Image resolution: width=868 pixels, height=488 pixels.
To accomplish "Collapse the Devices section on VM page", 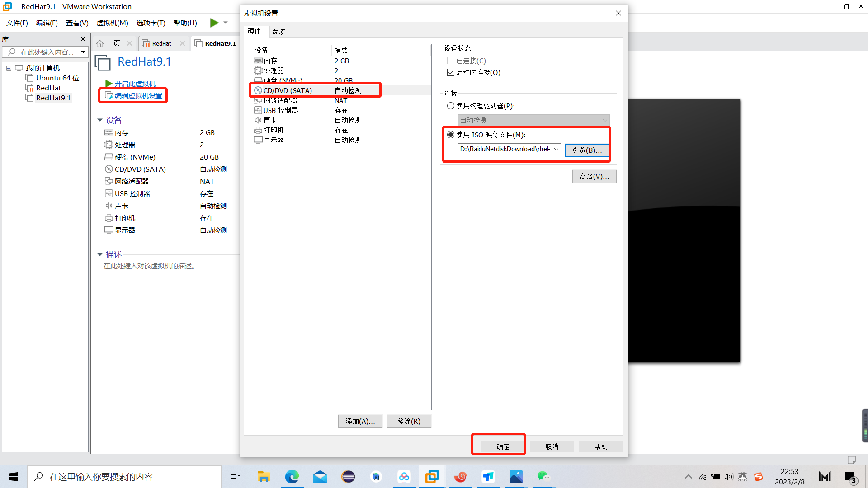I will coord(99,120).
